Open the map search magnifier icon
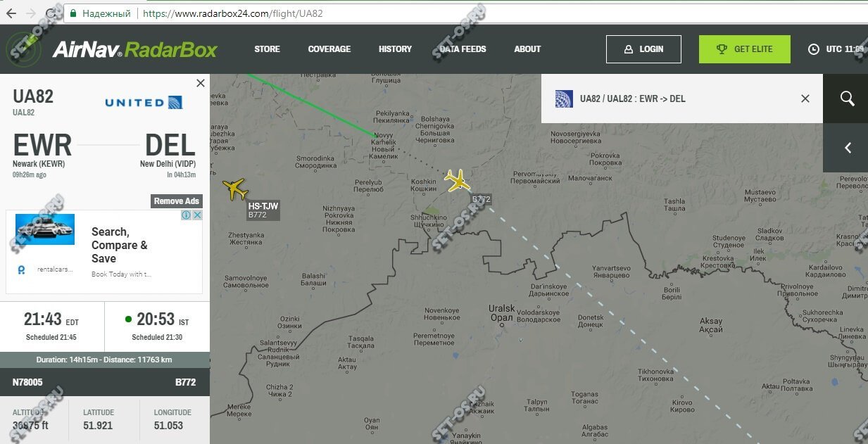 [x=847, y=99]
